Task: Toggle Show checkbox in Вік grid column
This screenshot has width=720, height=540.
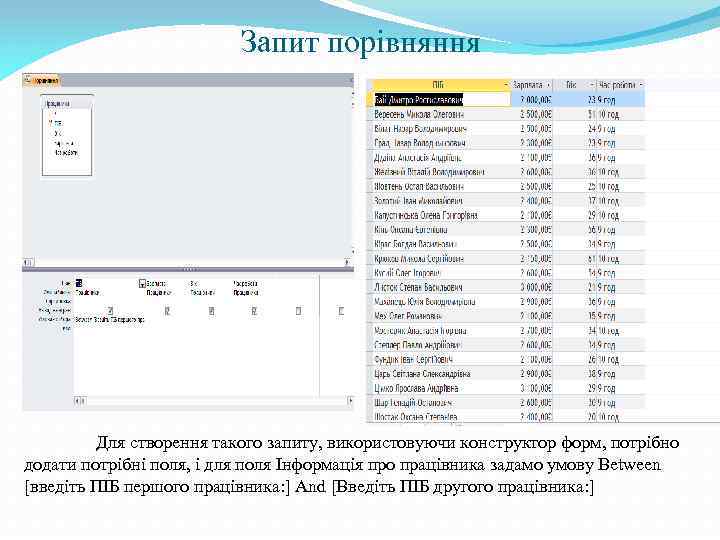Action: tap(211, 311)
